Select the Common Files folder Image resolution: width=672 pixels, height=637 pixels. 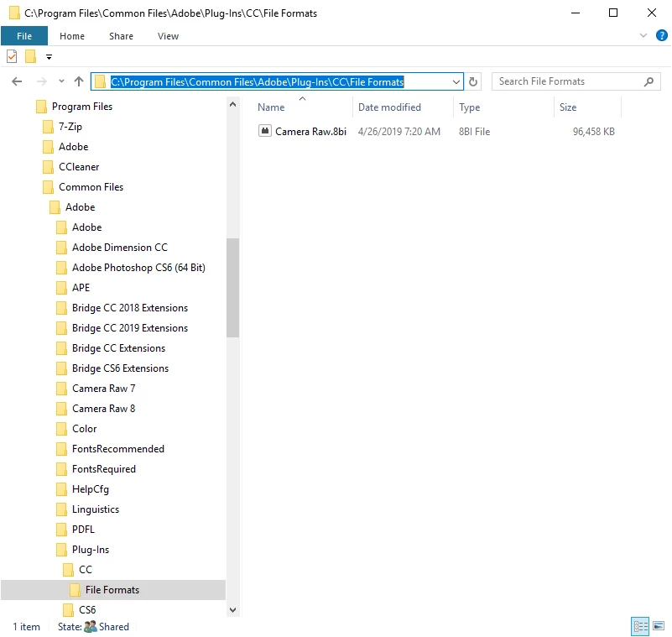tap(91, 187)
